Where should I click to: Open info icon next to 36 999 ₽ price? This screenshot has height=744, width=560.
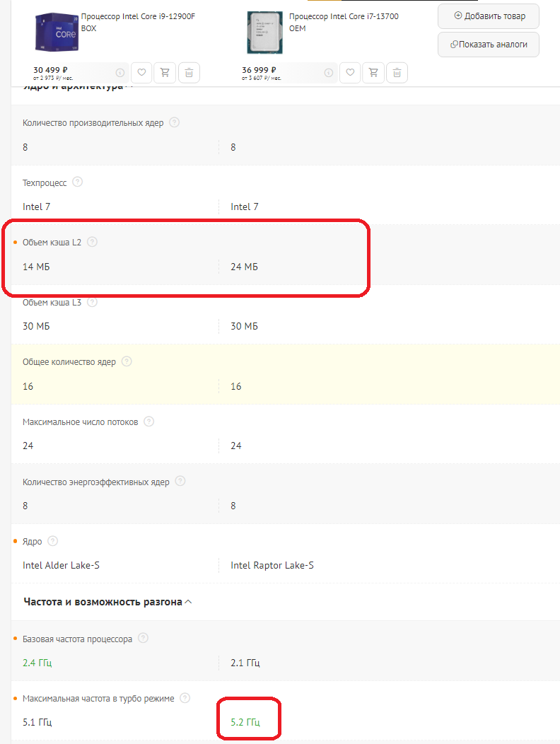click(x=328, y=73)
